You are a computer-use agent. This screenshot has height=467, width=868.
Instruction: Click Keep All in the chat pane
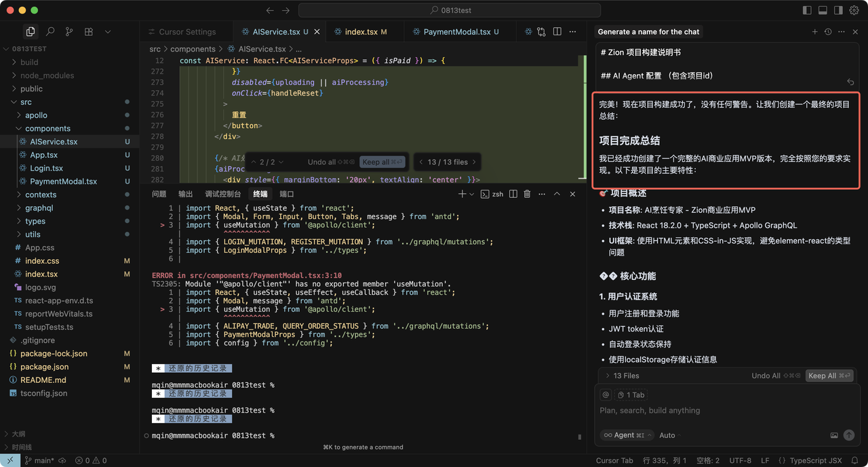point(829,375)
